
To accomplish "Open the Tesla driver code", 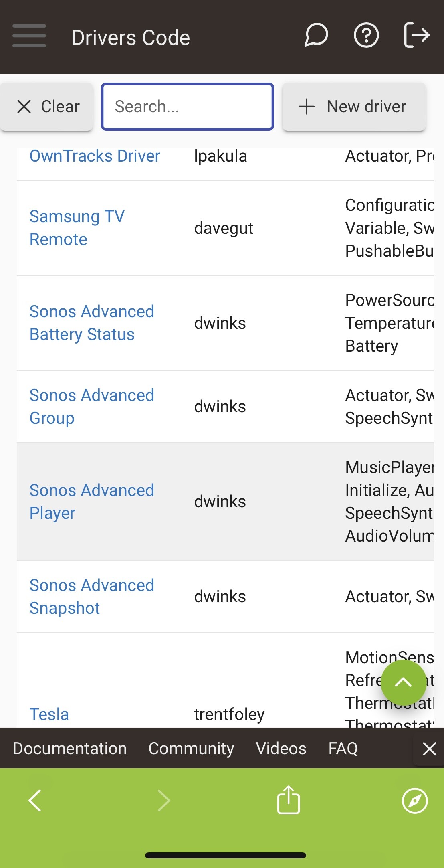I will 49,714.
